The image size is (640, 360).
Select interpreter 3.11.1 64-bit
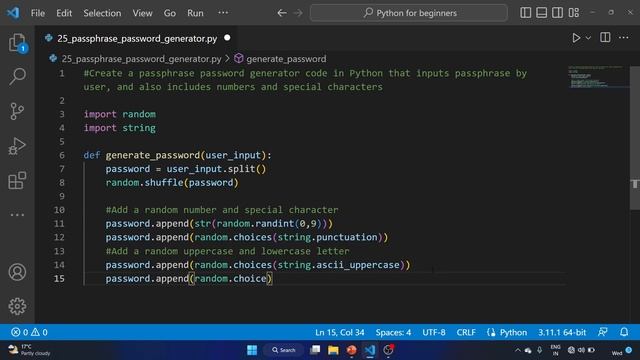[562, 332]
